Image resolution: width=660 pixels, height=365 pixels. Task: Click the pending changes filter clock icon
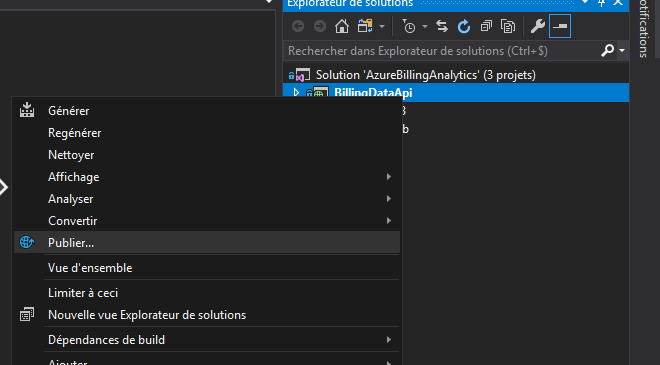[408, 26]
